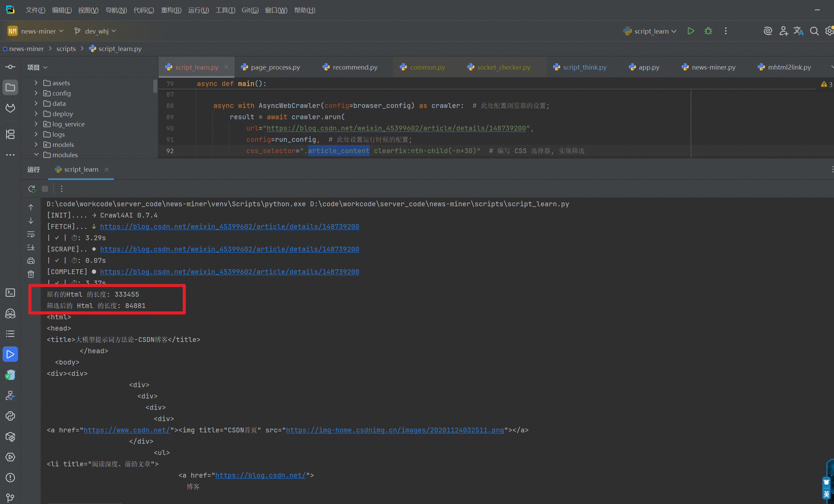This screenshot has width=834, height=504.
Task: Close the script_learn run tab
Action: coord(107,170)
